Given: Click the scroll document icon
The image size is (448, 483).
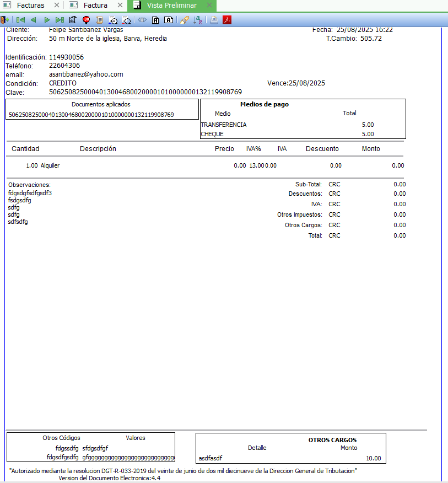Looking at the screenshot, I should (99, 20).
